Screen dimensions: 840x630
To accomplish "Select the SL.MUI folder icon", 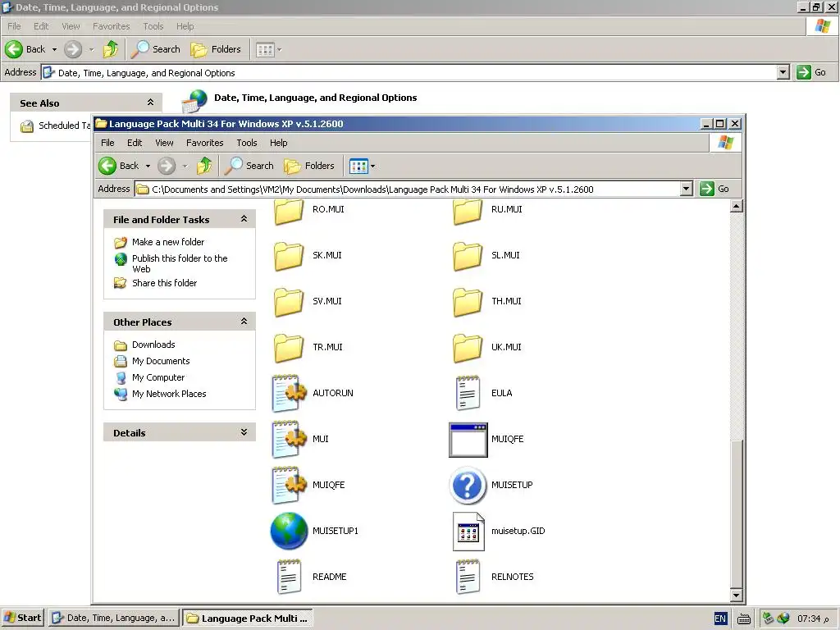I will 468,256.
